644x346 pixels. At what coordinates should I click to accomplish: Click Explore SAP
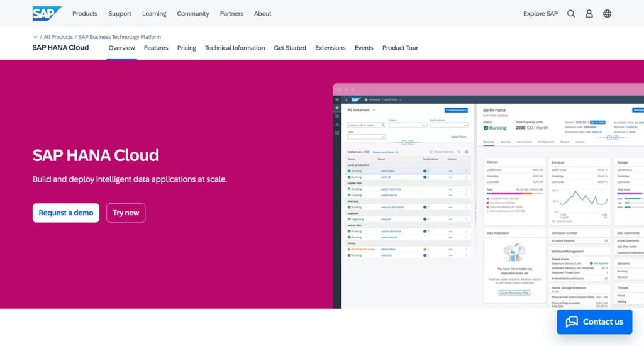[540, 14]
